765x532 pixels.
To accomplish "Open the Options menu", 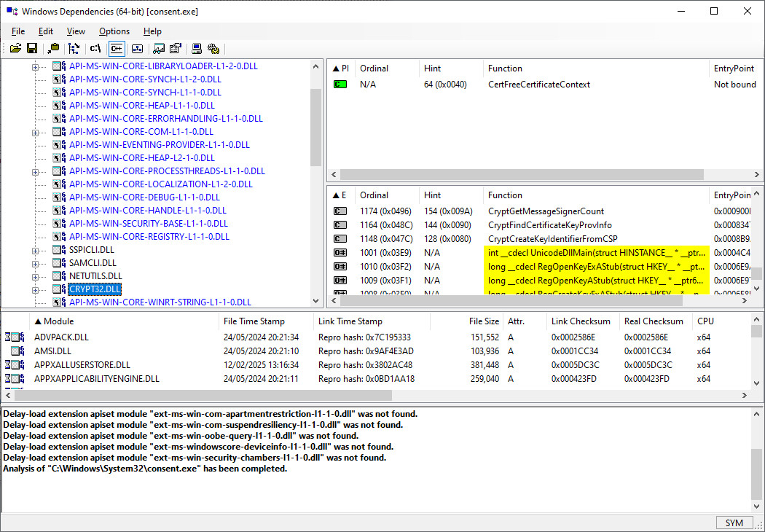I will point(114,31).
